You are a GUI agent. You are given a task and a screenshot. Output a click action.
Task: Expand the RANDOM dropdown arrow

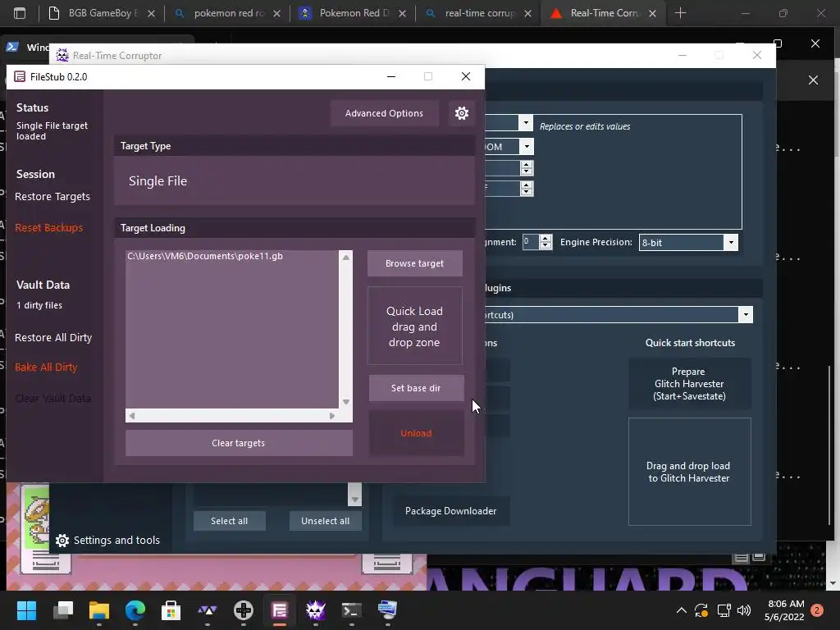pyautogui.click(x=527, y=146)
